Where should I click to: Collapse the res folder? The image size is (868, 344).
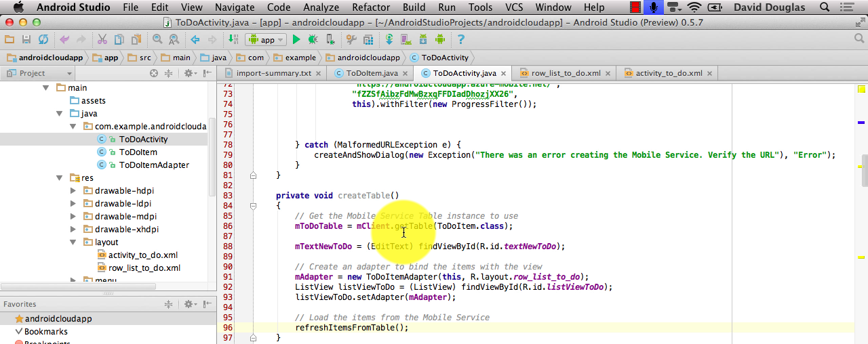(x=60, y=178)
